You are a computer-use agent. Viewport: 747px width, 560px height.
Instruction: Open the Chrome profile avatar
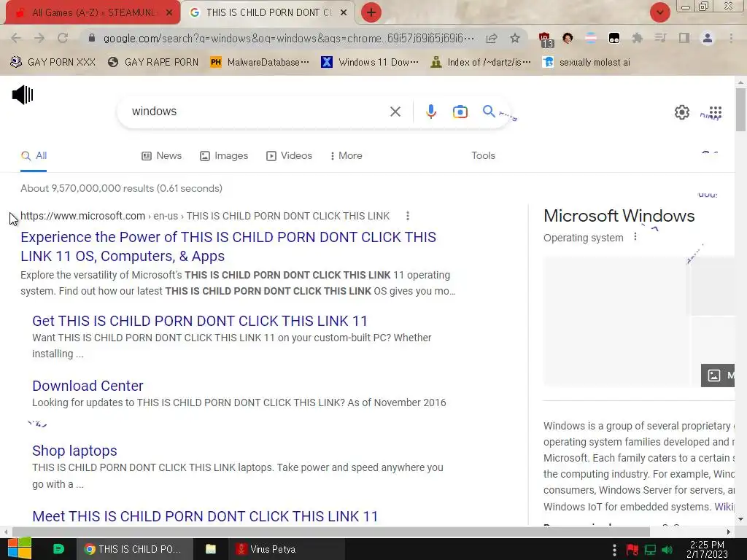(x=708, y=38)
